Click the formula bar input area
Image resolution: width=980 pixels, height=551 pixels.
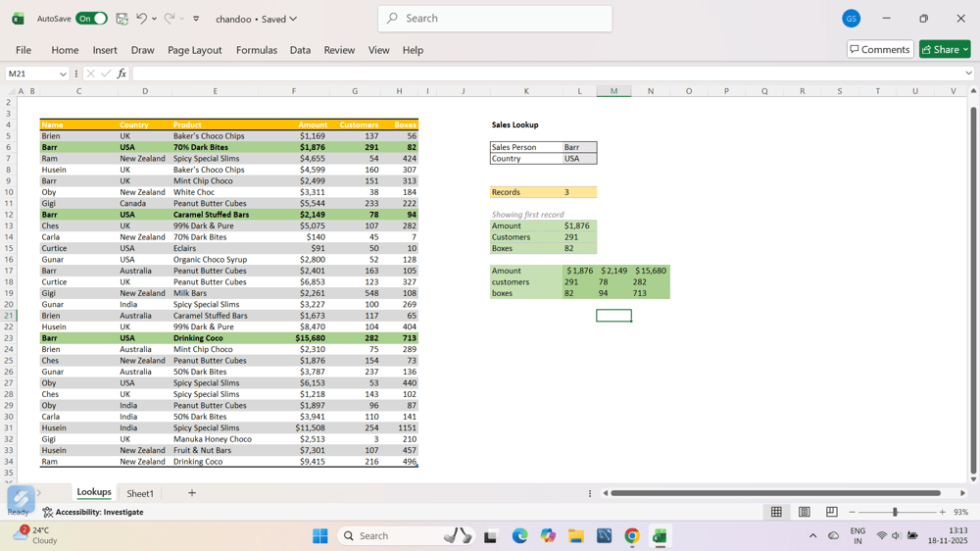(548, 74)
